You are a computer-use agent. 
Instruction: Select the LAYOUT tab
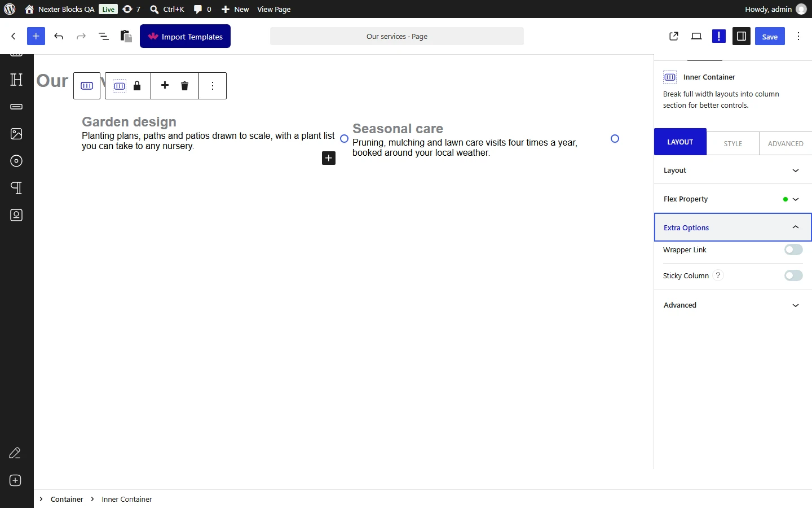(680, 142)
